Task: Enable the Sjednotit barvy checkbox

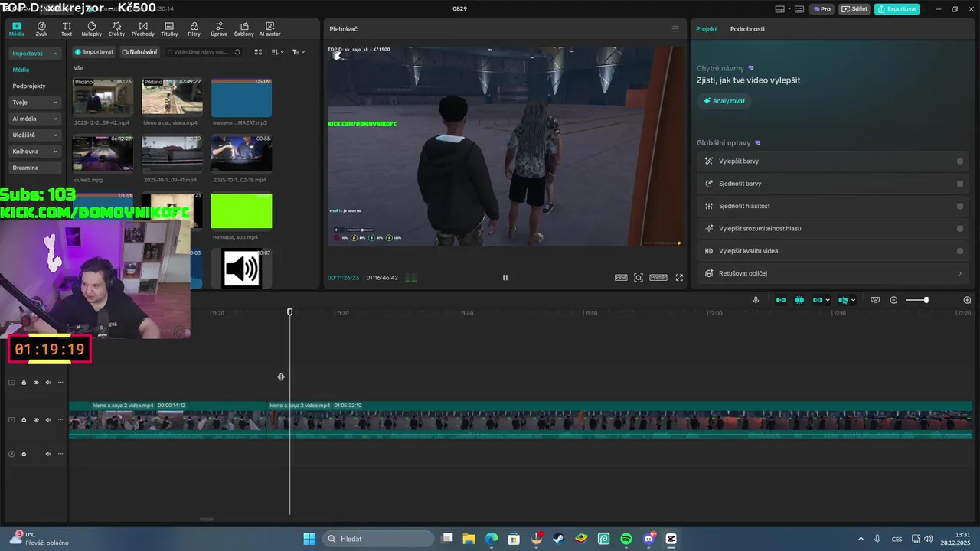Action: coord(960,184)
